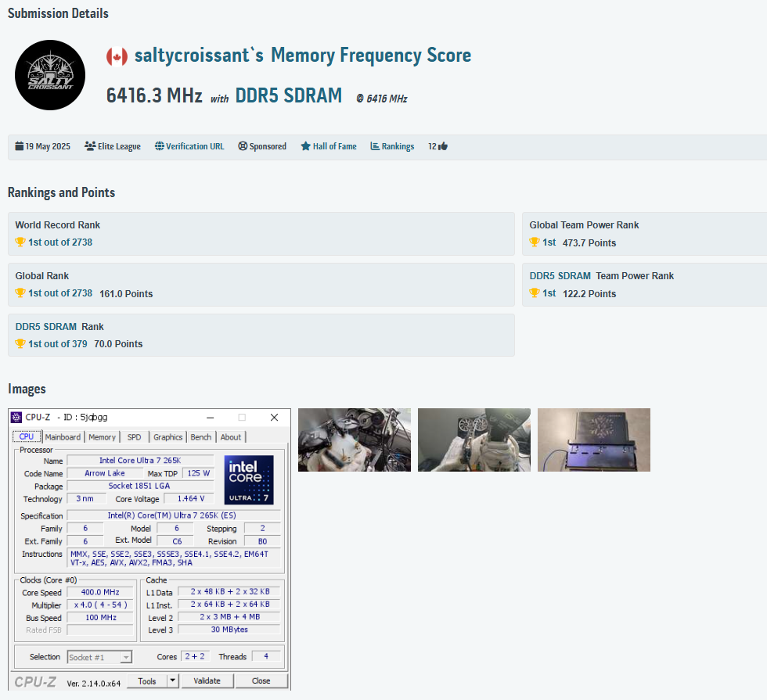Open the Verification URL link
This screenshot has height=700, width=767.
[x=189, y=146]
